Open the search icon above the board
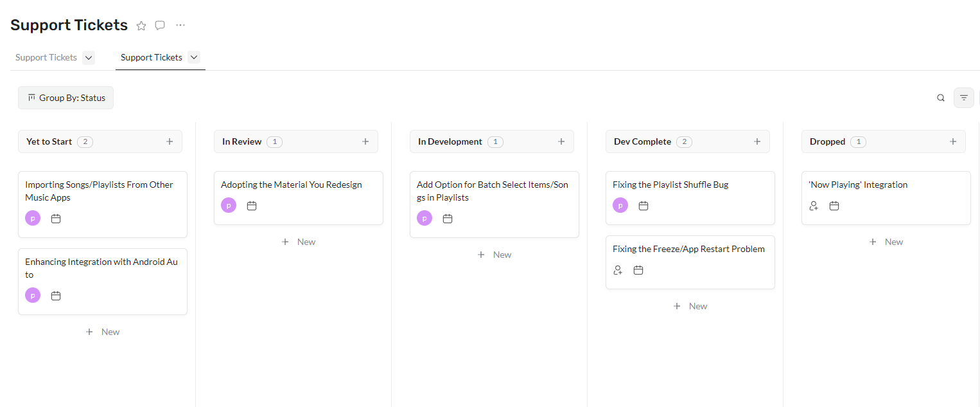 (940, 98)
